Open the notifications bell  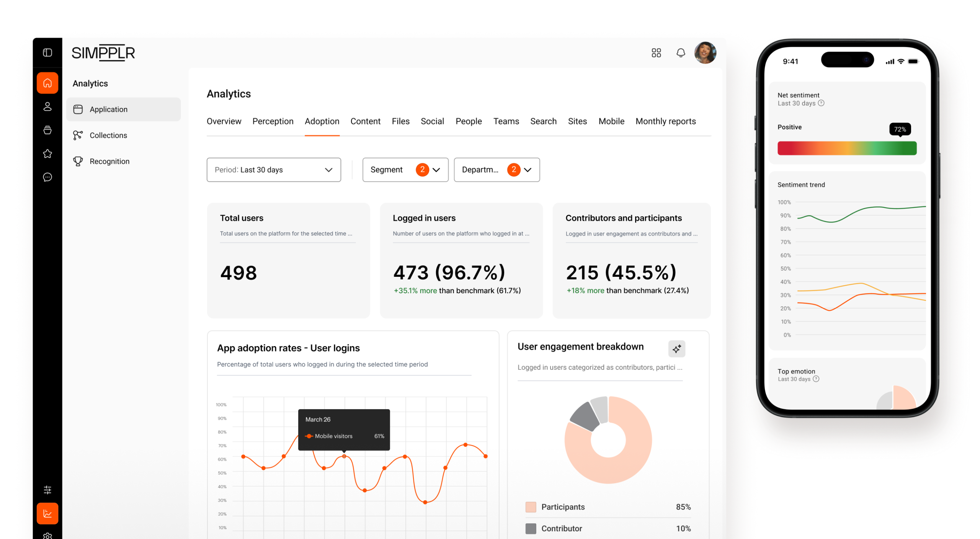680,53
